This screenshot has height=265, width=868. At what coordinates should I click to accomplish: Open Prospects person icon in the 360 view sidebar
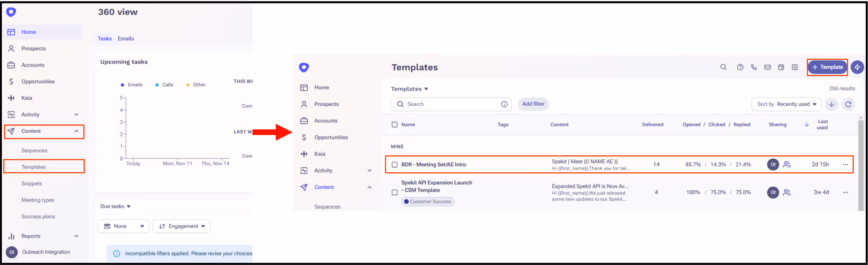click(x=11, y=48)
